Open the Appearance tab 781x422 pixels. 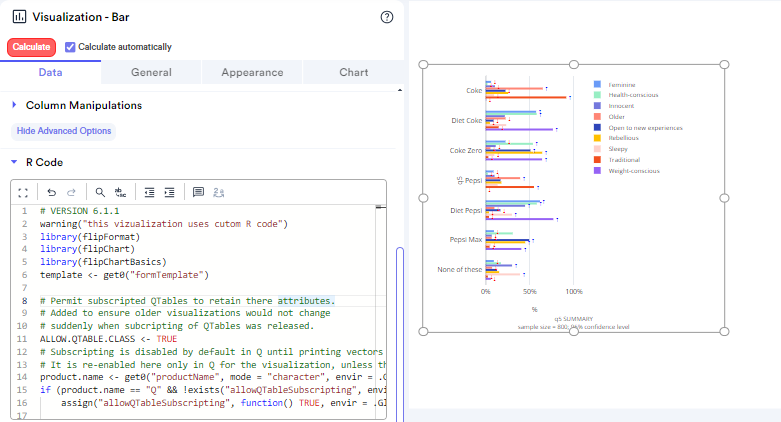pyautogui.click(x=252, y=72)
